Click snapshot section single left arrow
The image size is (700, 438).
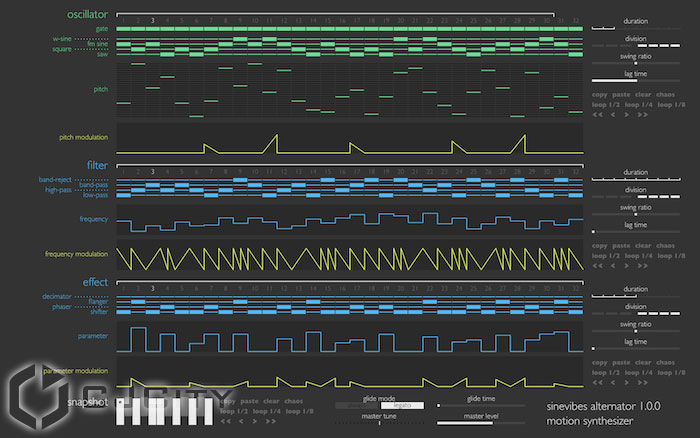point(241,421)
